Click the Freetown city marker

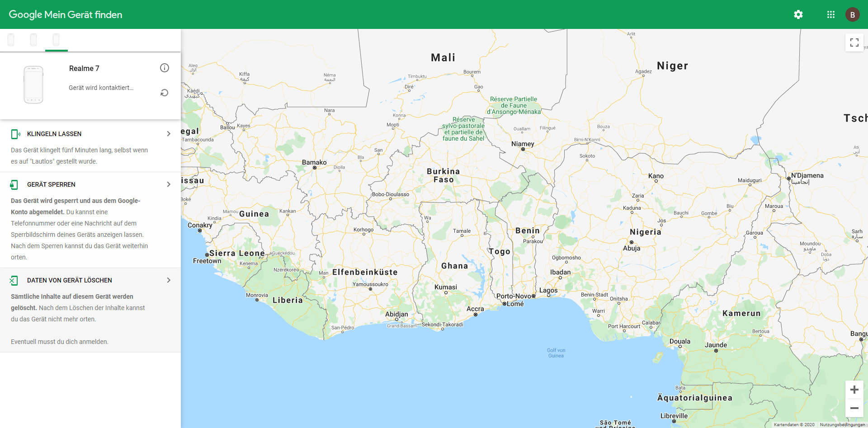click(207, 255)
